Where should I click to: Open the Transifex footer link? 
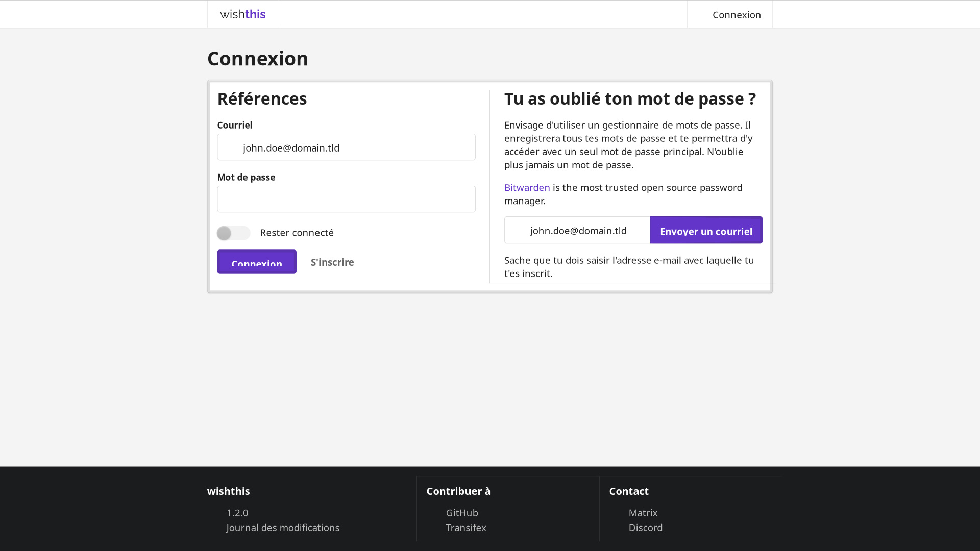click(x=465, y=528)
